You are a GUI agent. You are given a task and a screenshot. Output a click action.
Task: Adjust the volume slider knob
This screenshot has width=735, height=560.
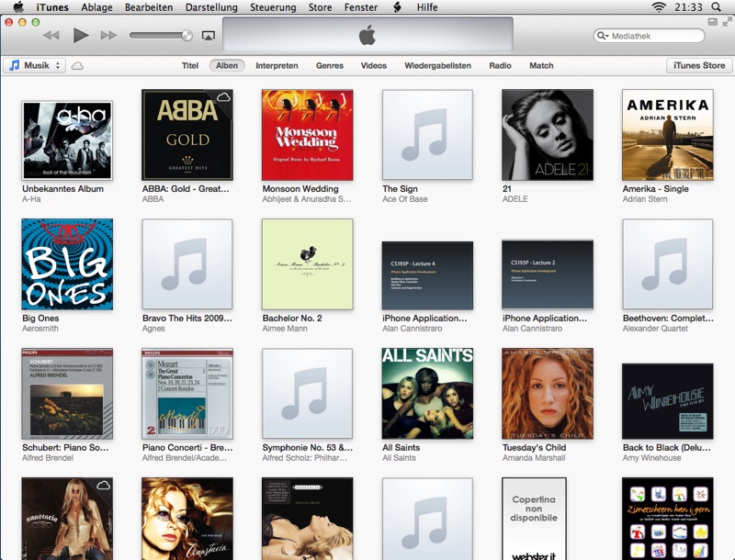click(x=187, y=36)
